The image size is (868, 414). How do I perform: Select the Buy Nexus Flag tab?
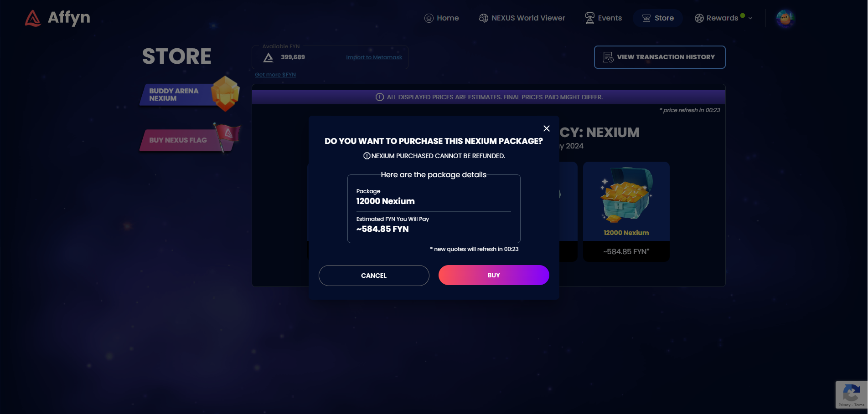point(189,139)
